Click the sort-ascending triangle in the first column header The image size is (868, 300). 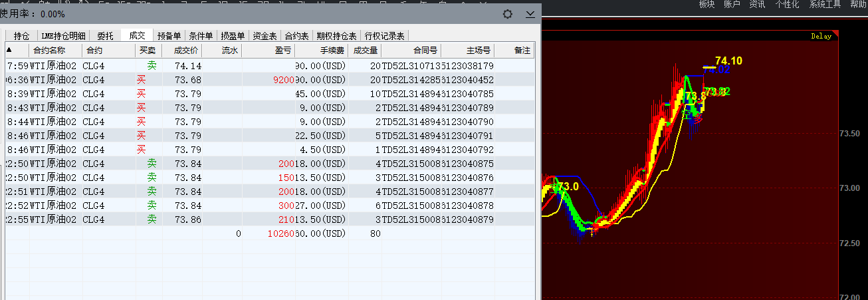point(9,49)
